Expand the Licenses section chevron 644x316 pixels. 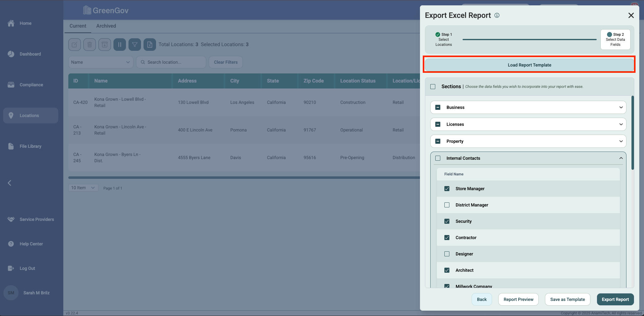[621, 124]
